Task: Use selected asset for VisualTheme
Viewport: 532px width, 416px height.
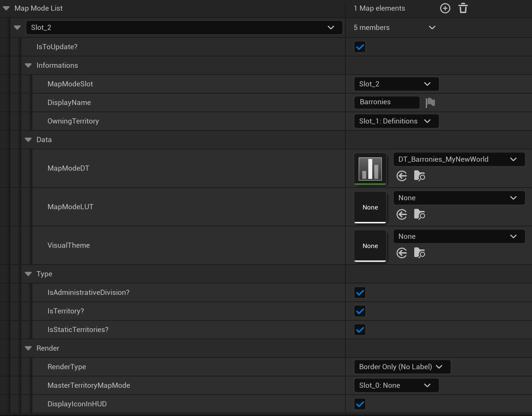Action: click(x=402, y=253)
